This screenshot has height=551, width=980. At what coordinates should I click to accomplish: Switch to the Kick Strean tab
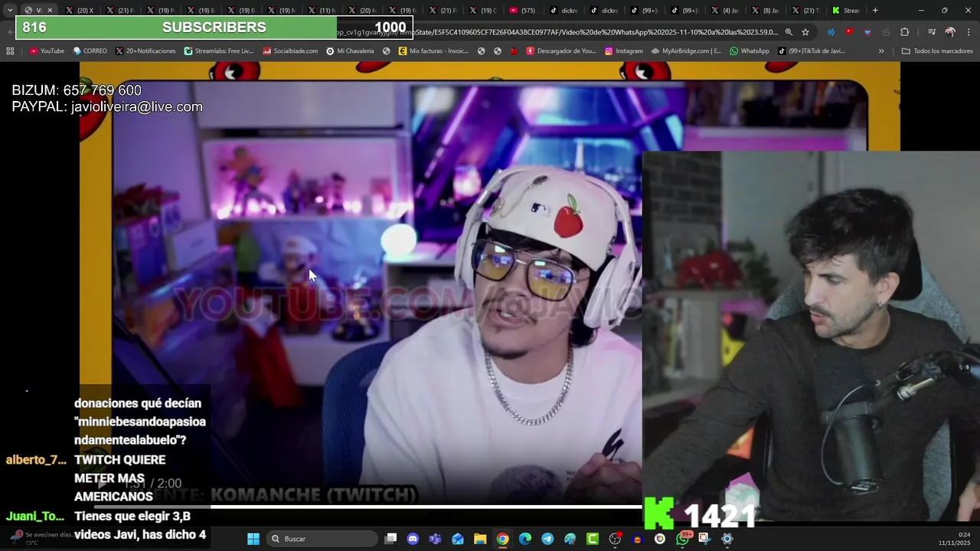coord(846,11)
